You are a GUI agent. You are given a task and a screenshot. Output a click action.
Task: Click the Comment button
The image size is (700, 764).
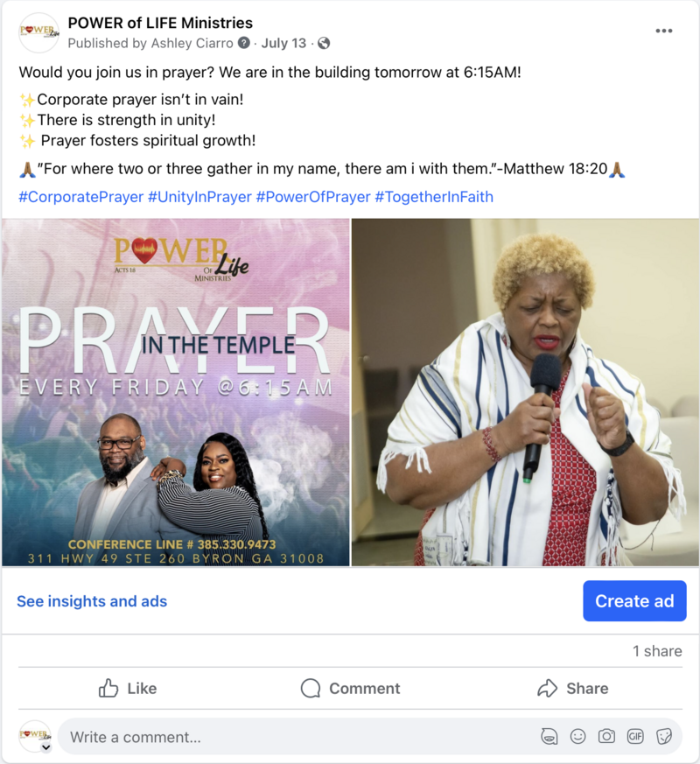350,688
